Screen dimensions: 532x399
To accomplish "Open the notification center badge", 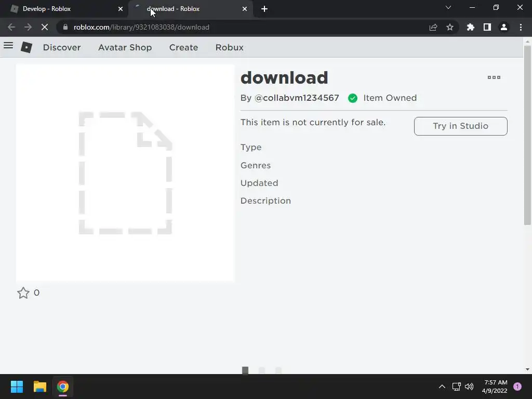I will coord(517,387).
